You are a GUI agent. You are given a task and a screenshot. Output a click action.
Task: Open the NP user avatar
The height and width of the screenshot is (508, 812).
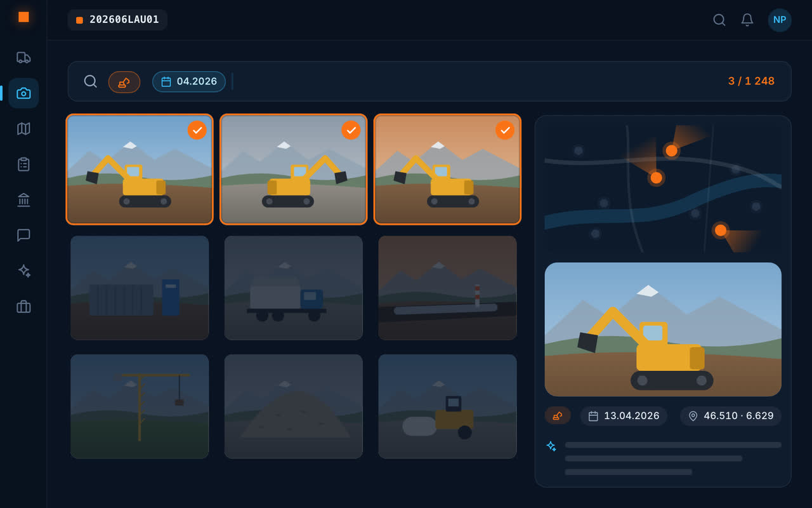tap(780, 20)
